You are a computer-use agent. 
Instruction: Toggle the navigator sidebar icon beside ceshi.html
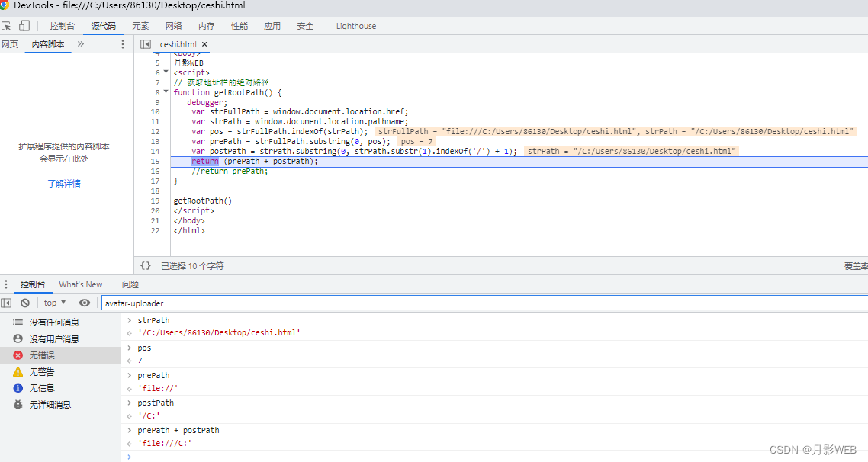[146, 44]
